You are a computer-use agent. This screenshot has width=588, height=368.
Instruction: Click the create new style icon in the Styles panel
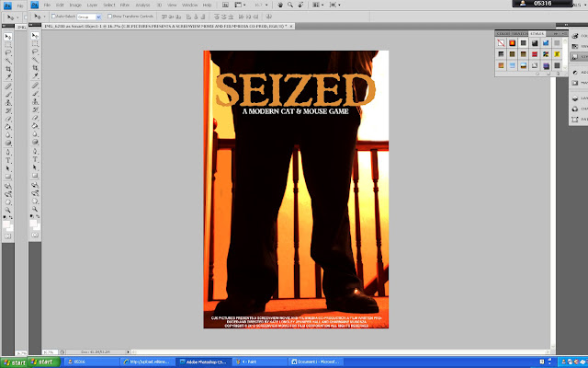(x=548, y=74)
